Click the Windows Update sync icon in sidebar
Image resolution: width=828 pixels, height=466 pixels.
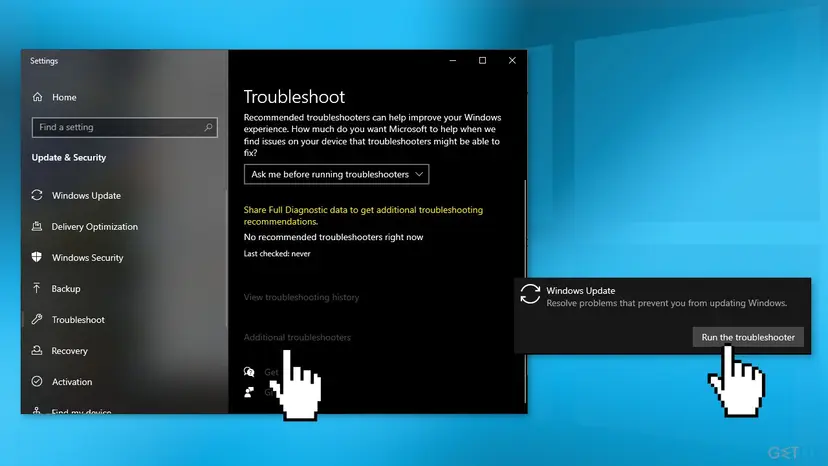(x=37, y=195)
